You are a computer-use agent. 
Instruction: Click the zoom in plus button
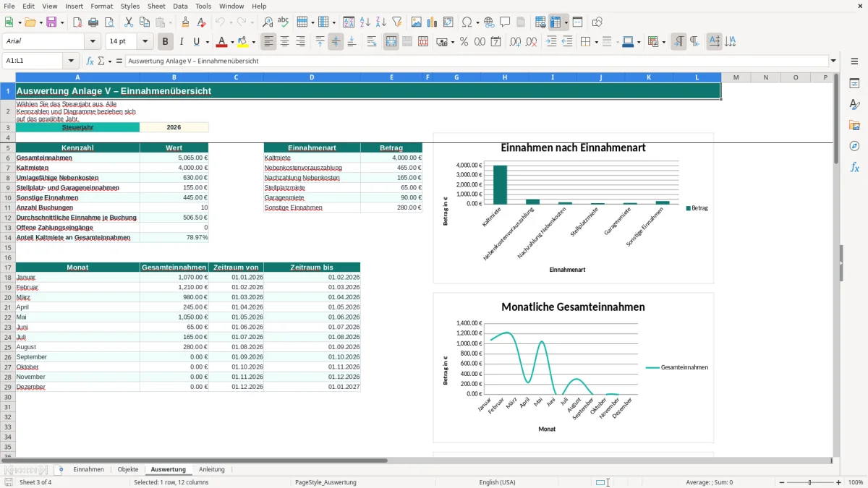click(839, 482)
